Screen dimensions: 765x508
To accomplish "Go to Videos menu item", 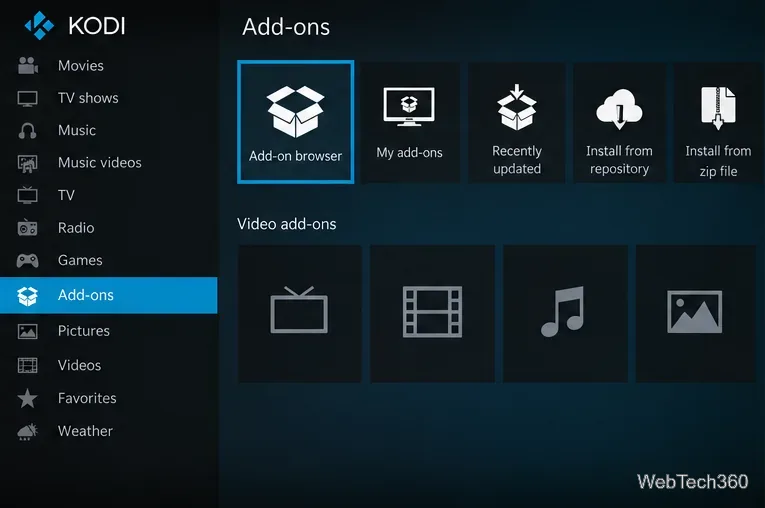I will point(79,365).
